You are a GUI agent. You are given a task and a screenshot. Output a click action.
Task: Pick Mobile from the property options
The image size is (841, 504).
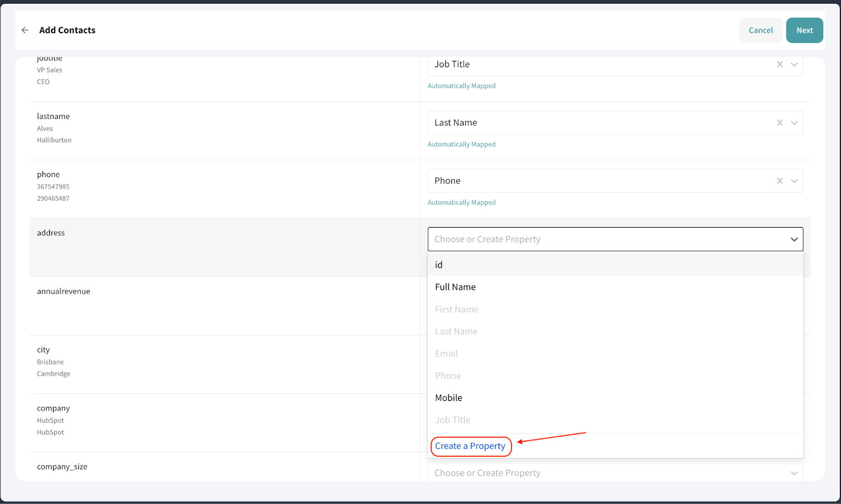[448, 398]
